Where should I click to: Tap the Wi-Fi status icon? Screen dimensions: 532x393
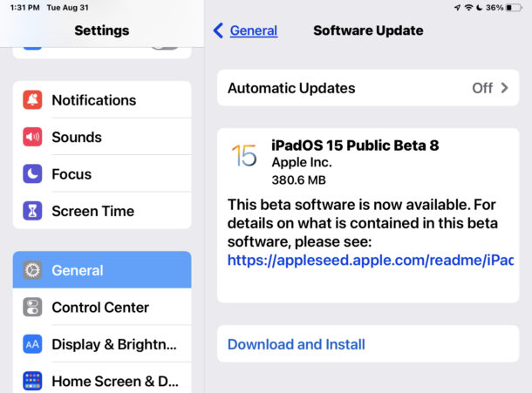click(468, 8)
